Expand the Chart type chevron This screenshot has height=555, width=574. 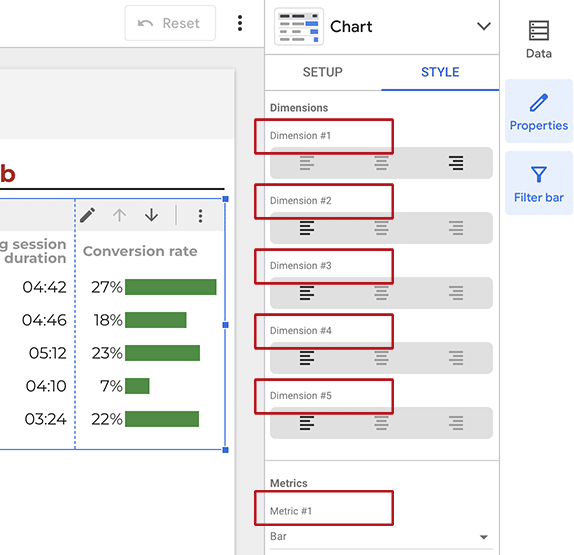coord(484,26)
